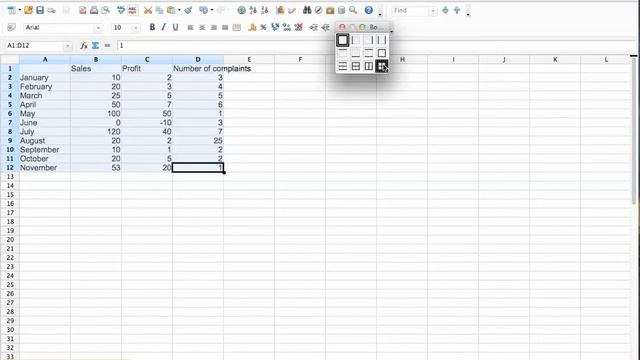Click the equals Function button
The height and width of the screenshot is (360, 640).
(107, 45)
